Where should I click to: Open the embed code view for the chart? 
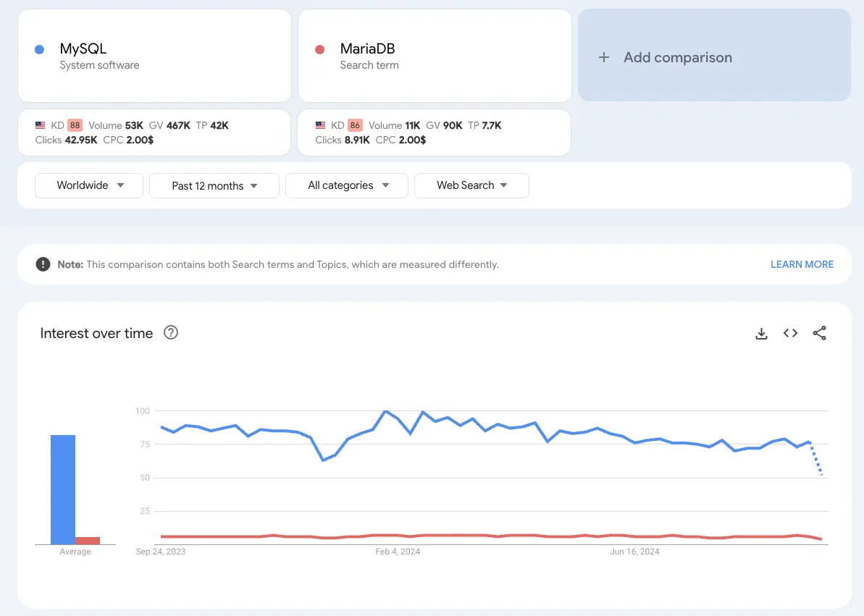[x=790, y=333]
